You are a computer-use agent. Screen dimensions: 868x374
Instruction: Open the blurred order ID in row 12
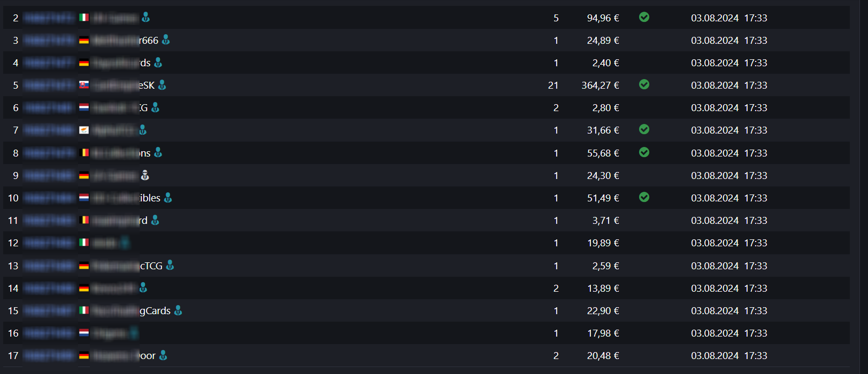49,243
